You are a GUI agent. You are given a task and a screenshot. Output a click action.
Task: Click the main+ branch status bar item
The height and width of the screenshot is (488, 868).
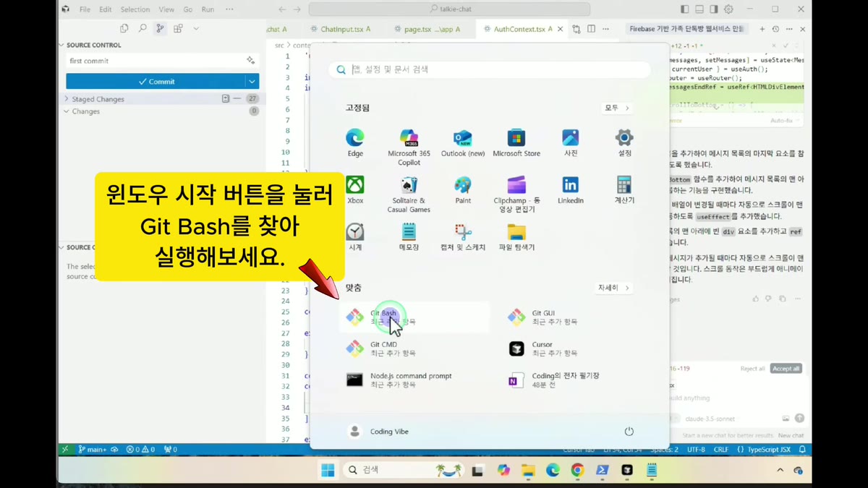coord(93,450)
